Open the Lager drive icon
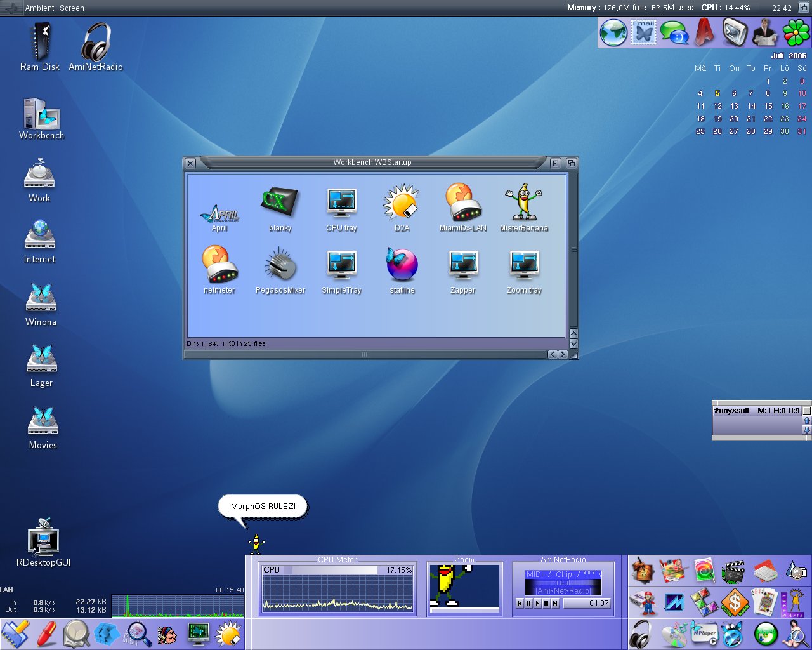812x650 pixels. pyautogui.click(x=41, y=366)
